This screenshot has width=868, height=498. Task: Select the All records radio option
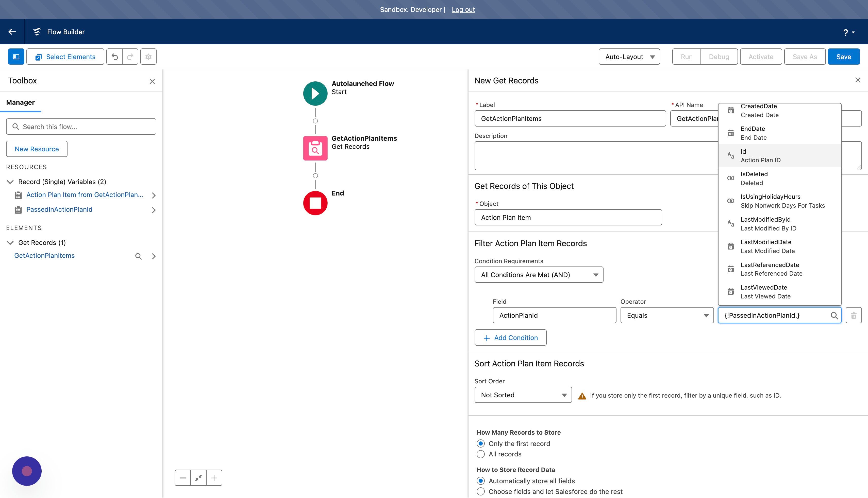point(480,454)
